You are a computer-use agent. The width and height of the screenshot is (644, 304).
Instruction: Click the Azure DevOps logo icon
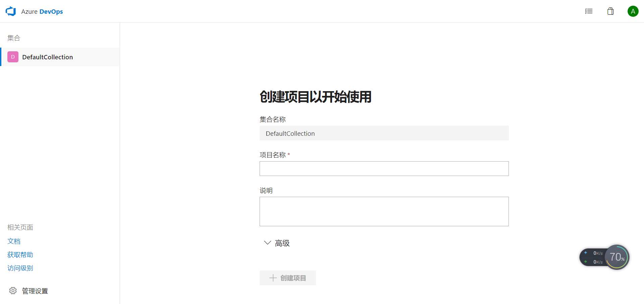(10, 11)
